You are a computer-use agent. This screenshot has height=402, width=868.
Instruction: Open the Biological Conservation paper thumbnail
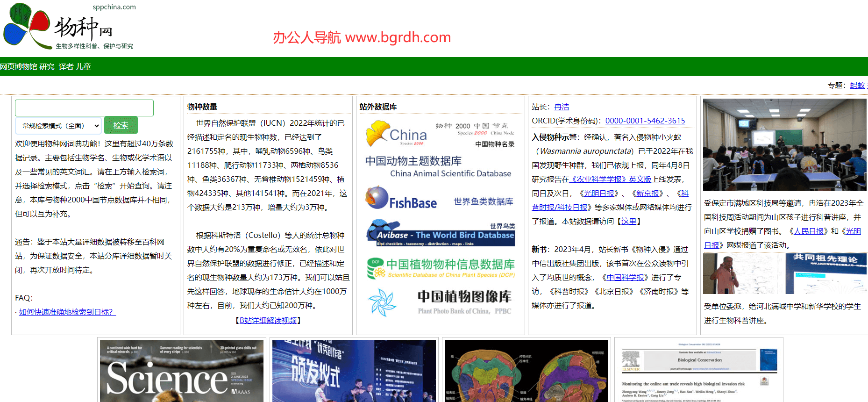(x=699, y=371)
